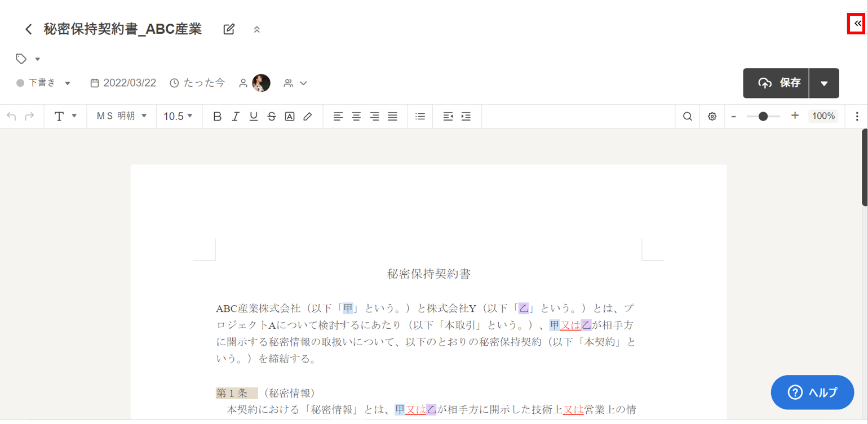Click the back arrow beside the document title

tap(29, 29)
